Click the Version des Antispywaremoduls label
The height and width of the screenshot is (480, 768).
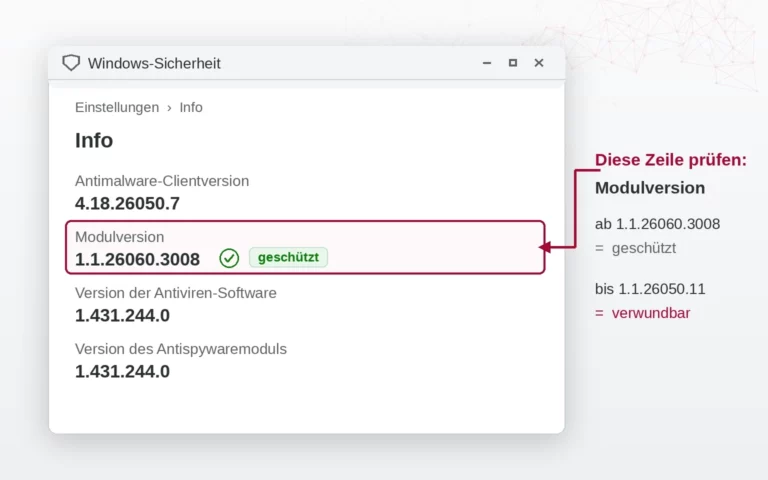[x=181, y=349]
